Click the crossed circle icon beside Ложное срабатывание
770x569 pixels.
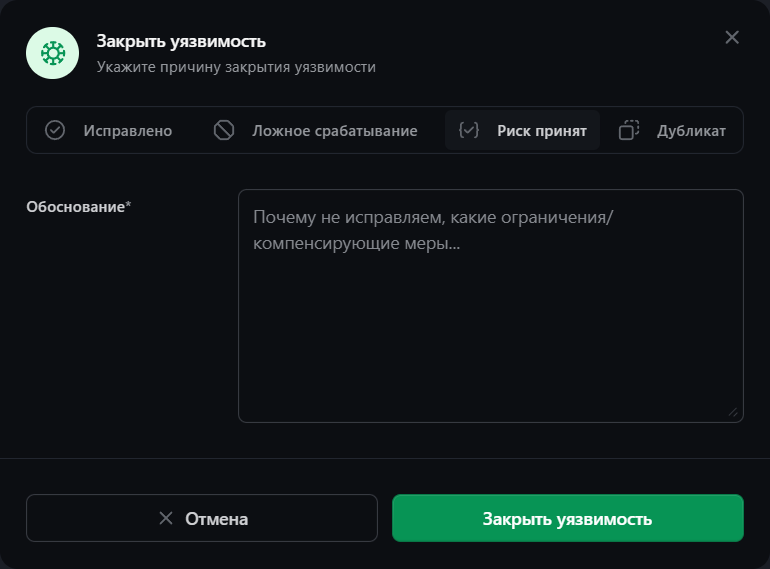point(224,131)
